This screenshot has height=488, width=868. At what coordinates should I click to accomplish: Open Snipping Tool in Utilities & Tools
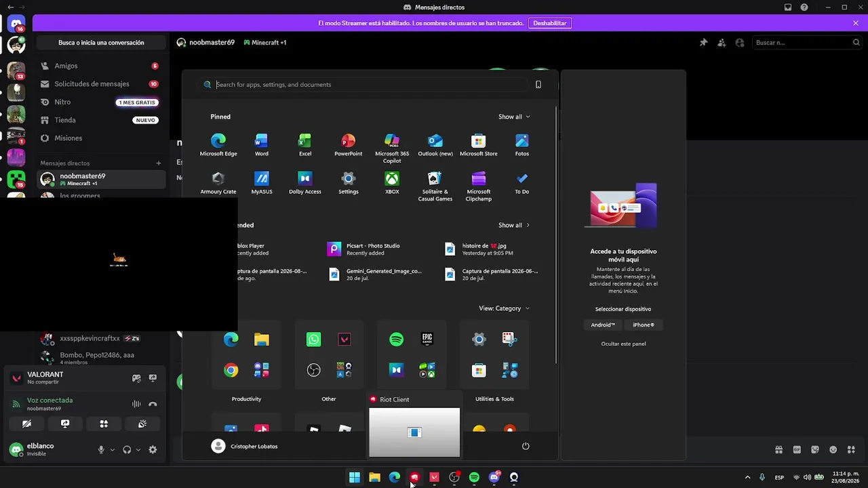click(x=510, y=339)
